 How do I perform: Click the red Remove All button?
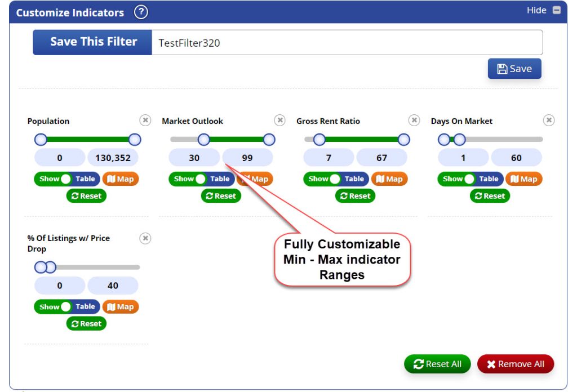pyautogui.click(x=516, y=364)
